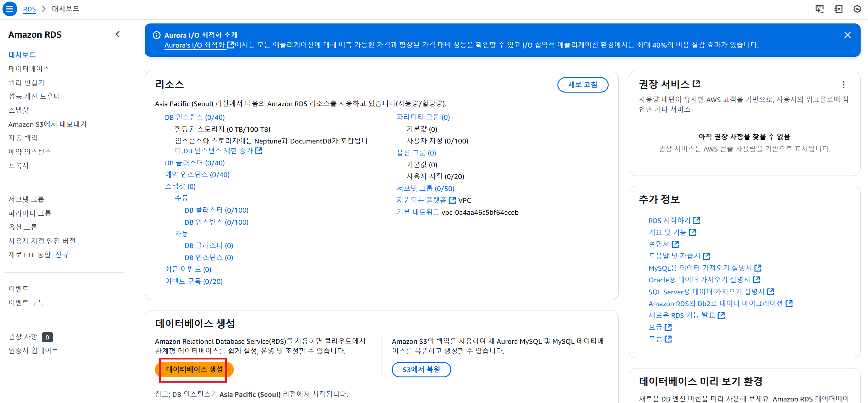The image size is (868, 403).
Task: Click the orange 데이터베이스 생성 button
Action: [194, 369]
